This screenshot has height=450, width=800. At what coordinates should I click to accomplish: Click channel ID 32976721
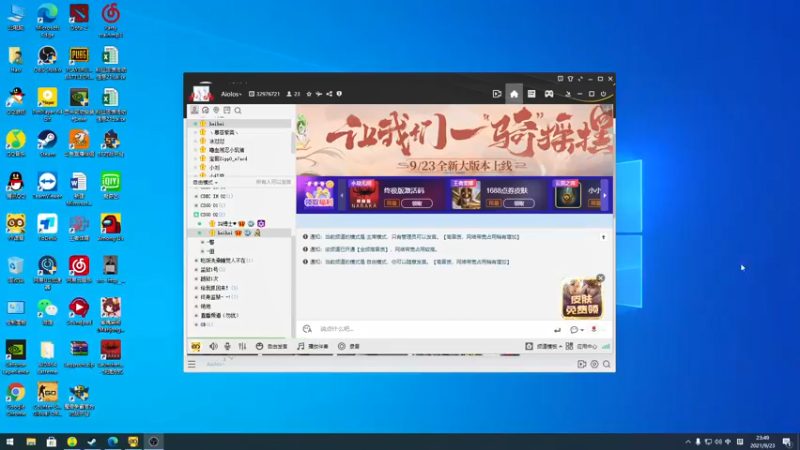click(265, 94)
